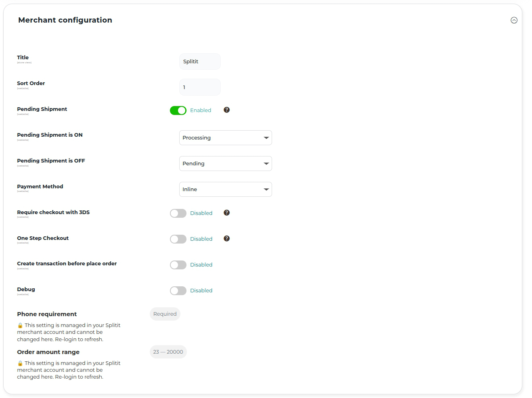Click the 23 — 20000 order range badge

point(168,352)
